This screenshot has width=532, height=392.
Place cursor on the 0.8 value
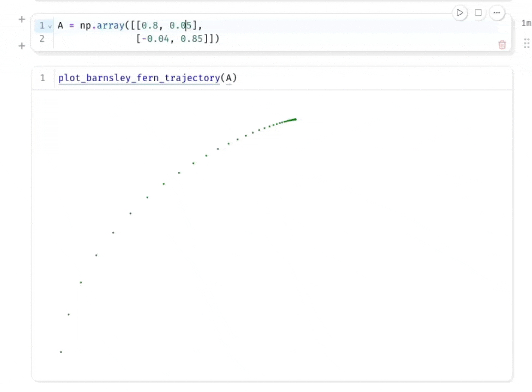point(150,26)
